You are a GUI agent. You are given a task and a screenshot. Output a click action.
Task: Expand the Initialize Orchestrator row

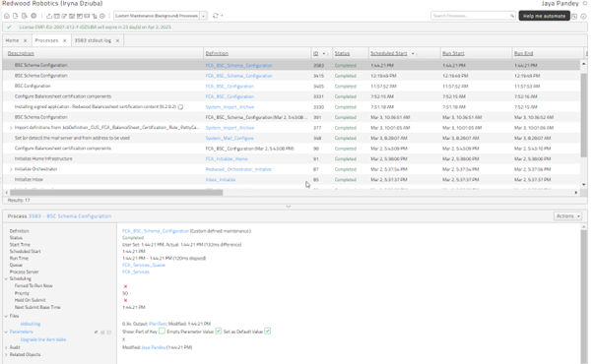click(x=11, y=169)
